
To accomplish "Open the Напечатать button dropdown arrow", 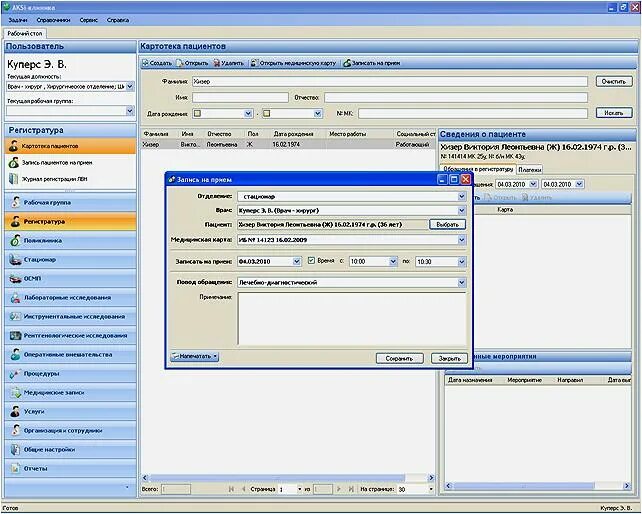I will (x=215, y=356).
